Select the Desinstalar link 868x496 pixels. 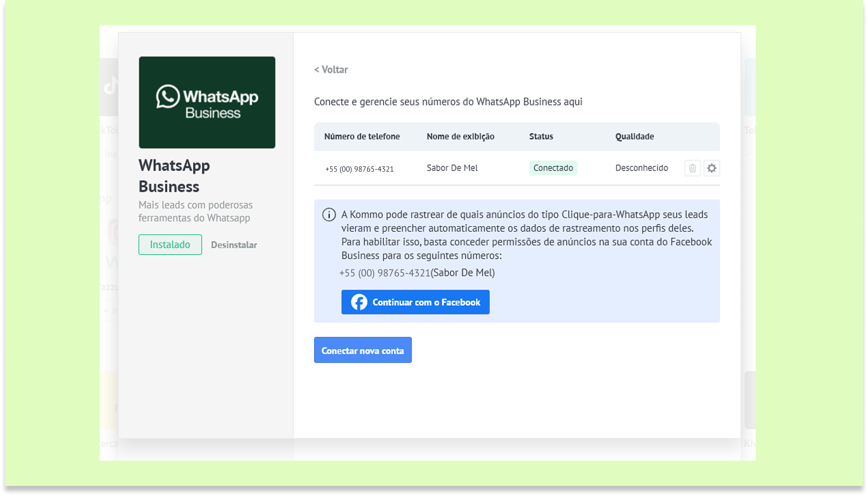point(234,245)
